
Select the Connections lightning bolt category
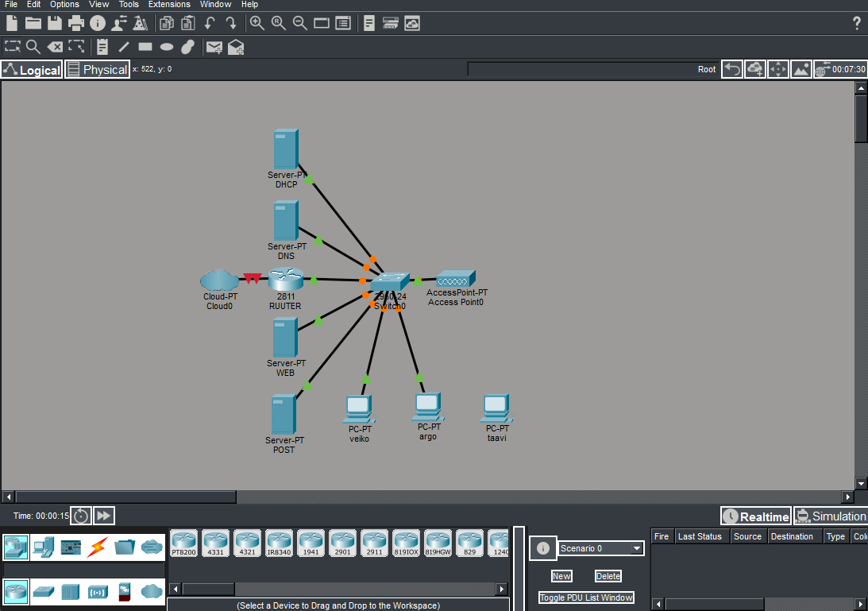tap(98, 547)
